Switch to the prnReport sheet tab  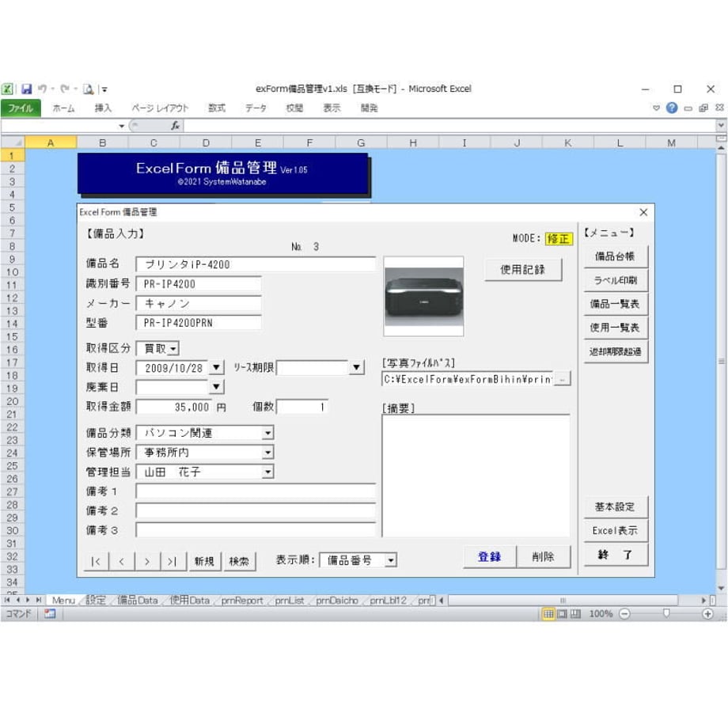(x=242, y=601)
